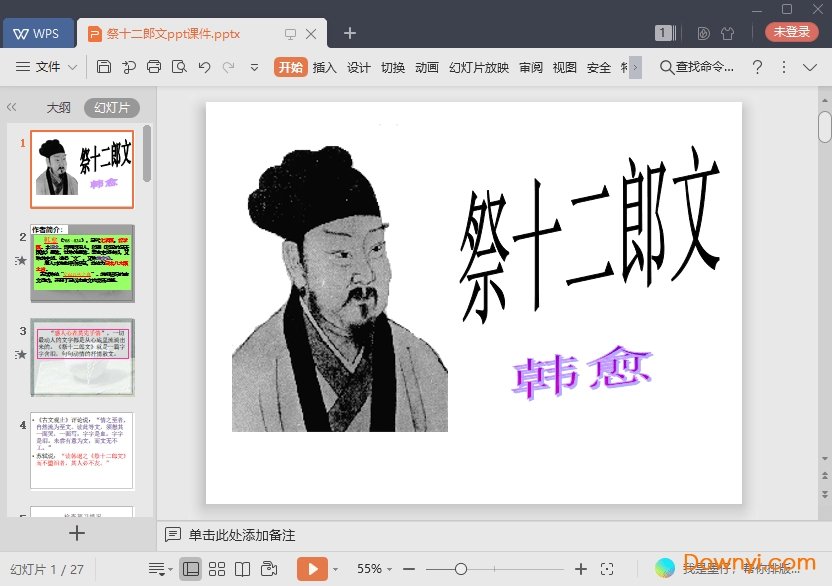Click the export to PDF icon
The height and width of the screenshot is (586, 832).
129,67
